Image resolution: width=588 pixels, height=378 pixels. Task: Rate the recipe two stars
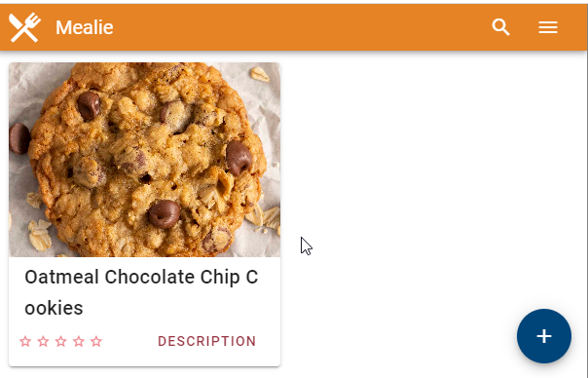click(43, 341)
